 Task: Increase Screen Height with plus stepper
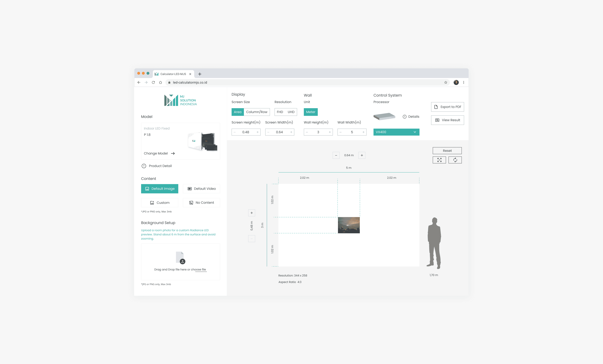257,132
